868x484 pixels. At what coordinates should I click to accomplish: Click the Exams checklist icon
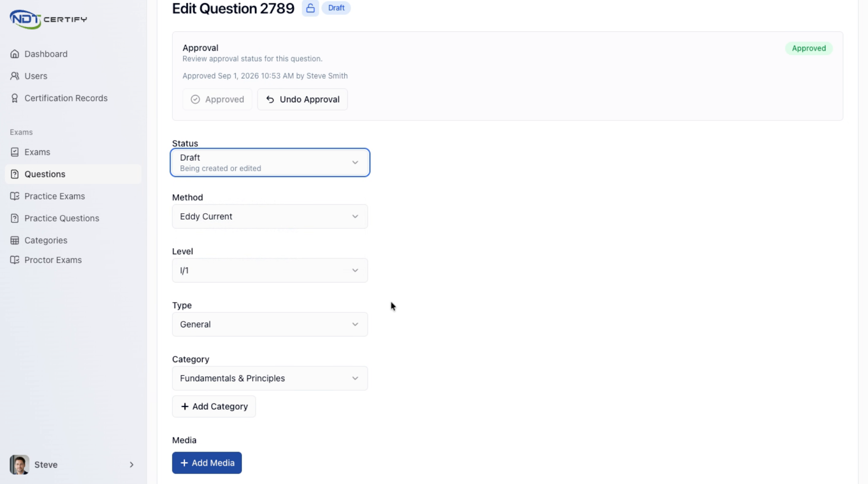coord(15,152)
